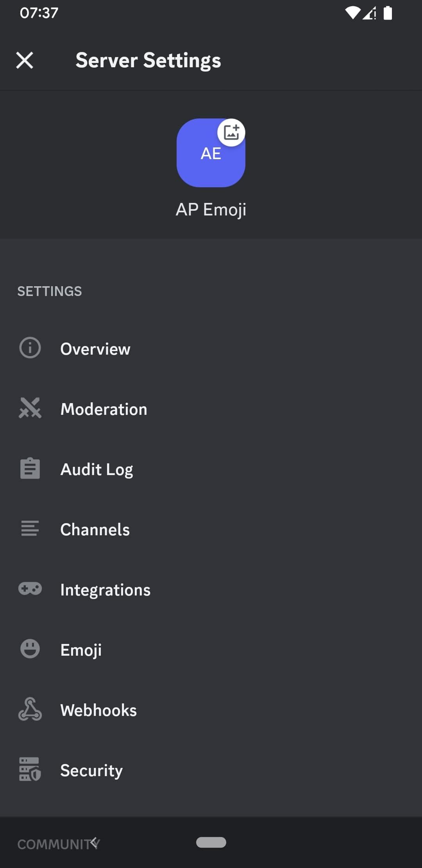The width and height of the screenshot is (422, 868).
Task: Open the Overview settings entry
Action: click(95, 349)
